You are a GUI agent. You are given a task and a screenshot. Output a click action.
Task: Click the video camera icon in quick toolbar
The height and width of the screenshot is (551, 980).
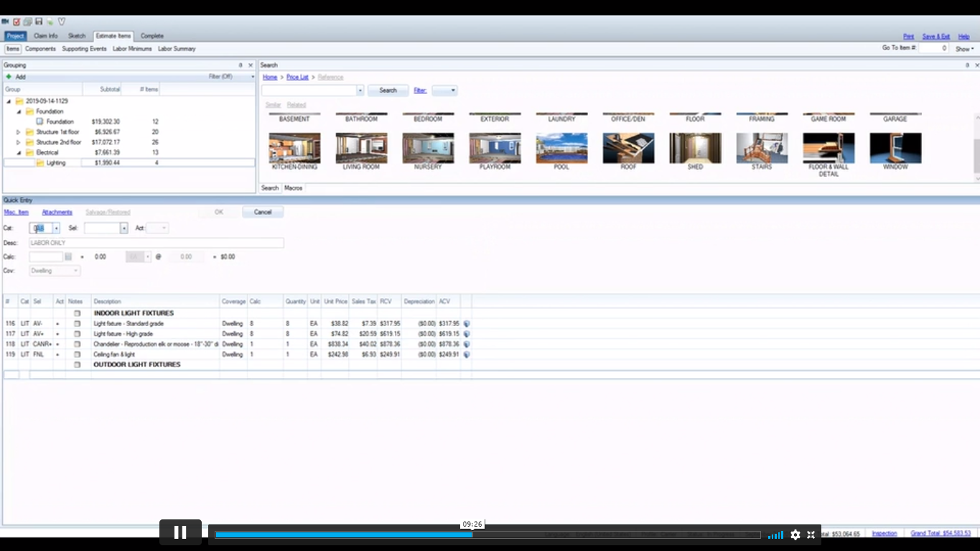[x=5, y=22]
